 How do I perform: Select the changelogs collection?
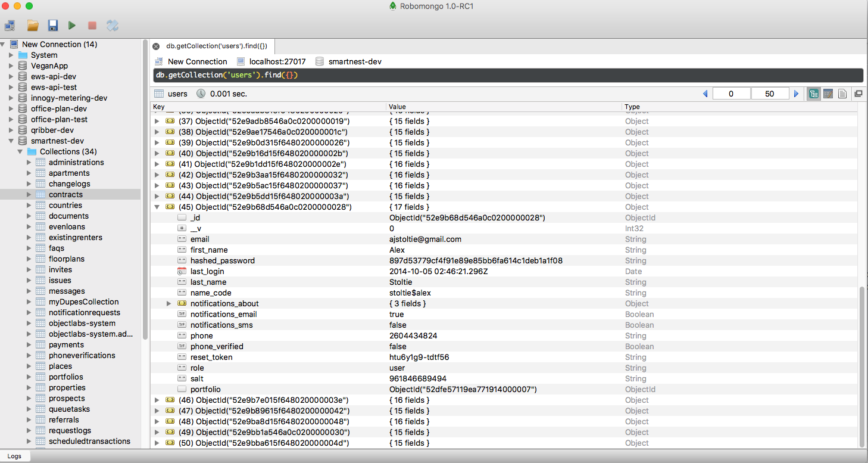[69, 184]
